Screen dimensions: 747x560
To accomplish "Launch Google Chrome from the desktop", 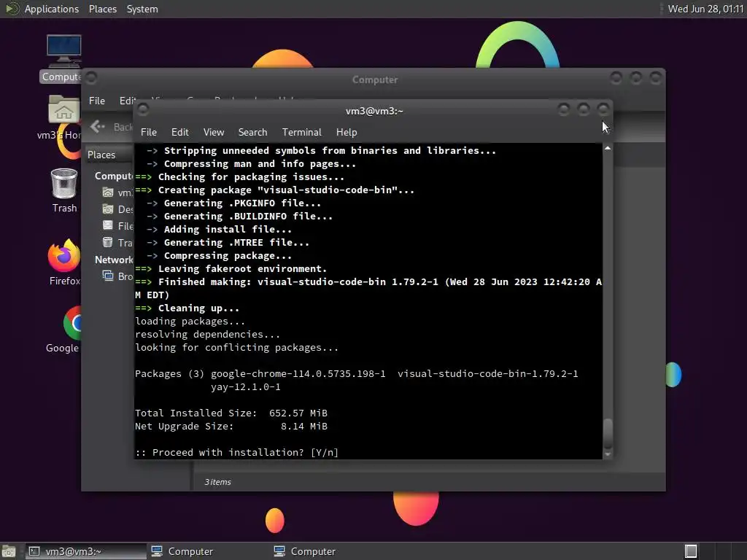I will pos(72,323).
